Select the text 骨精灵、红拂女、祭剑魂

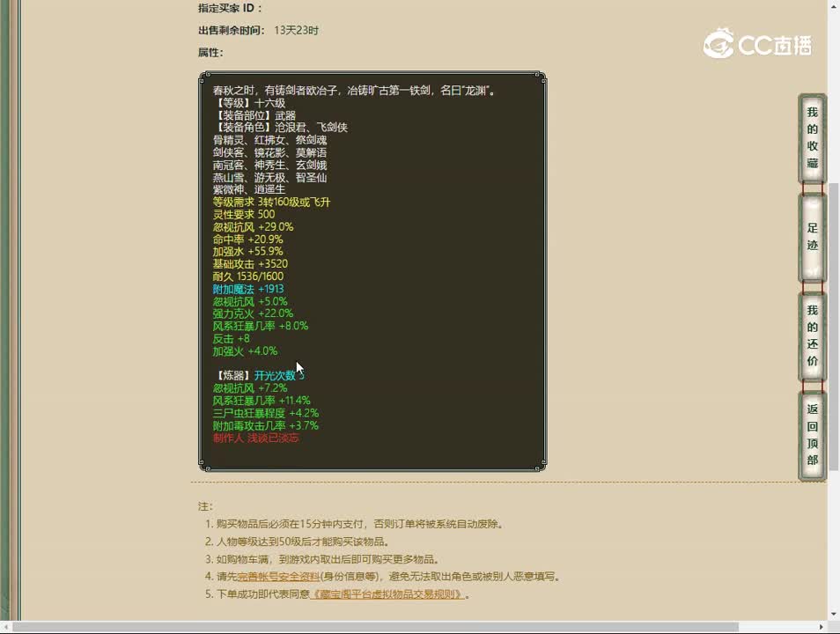[270, 140]
